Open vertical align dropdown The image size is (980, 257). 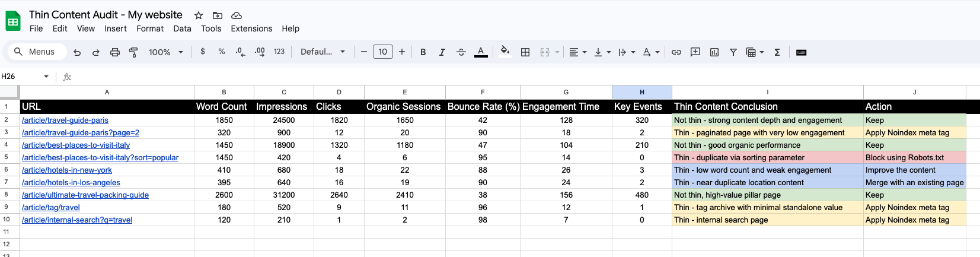[x=602, y=52]
